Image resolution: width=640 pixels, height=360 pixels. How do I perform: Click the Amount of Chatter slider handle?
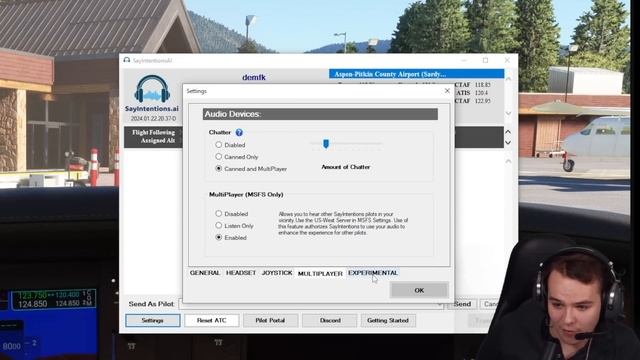(326, 144)
